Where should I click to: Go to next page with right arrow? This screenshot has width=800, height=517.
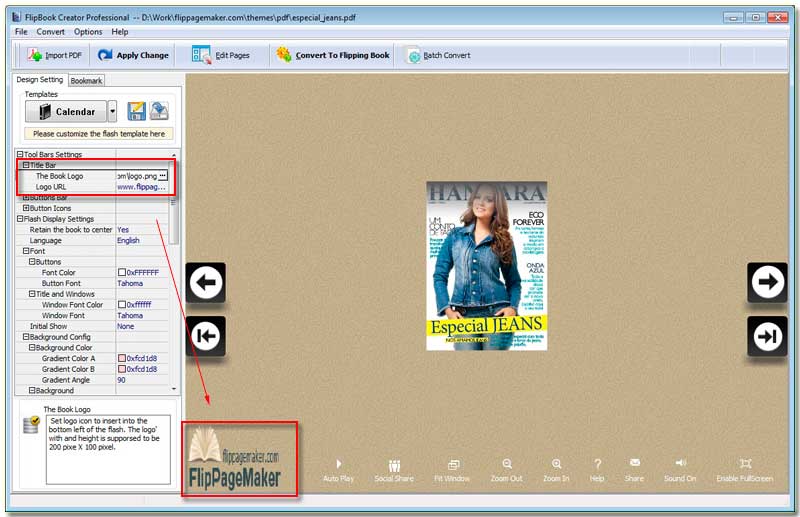click(x=767, y=282)
